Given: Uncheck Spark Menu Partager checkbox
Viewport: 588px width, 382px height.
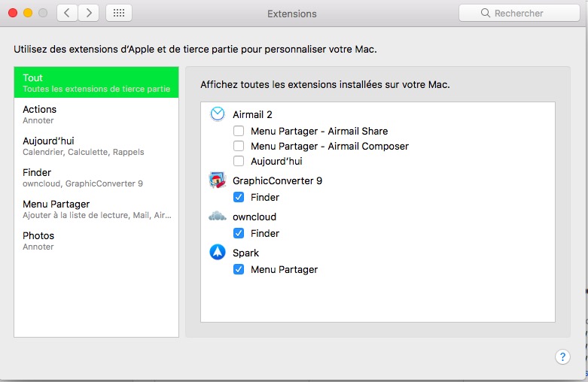Looking at the screenshot, I should (x=239, y=269).
